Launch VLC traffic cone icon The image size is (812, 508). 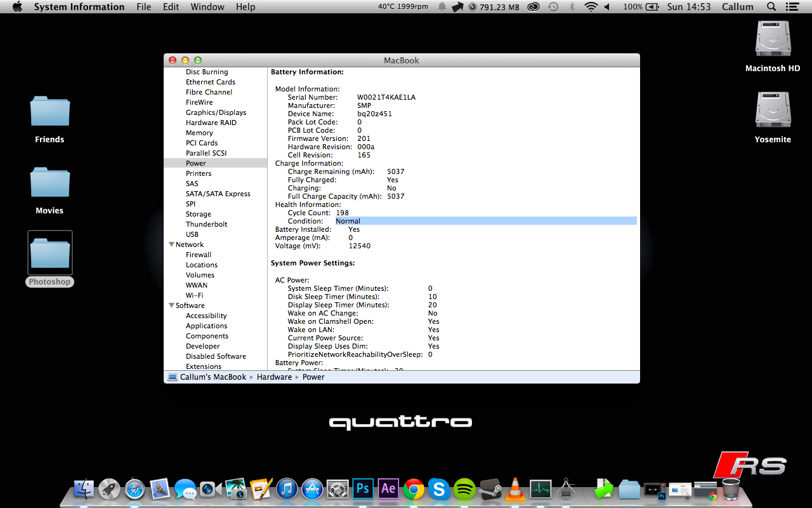(x=515, y=489)
